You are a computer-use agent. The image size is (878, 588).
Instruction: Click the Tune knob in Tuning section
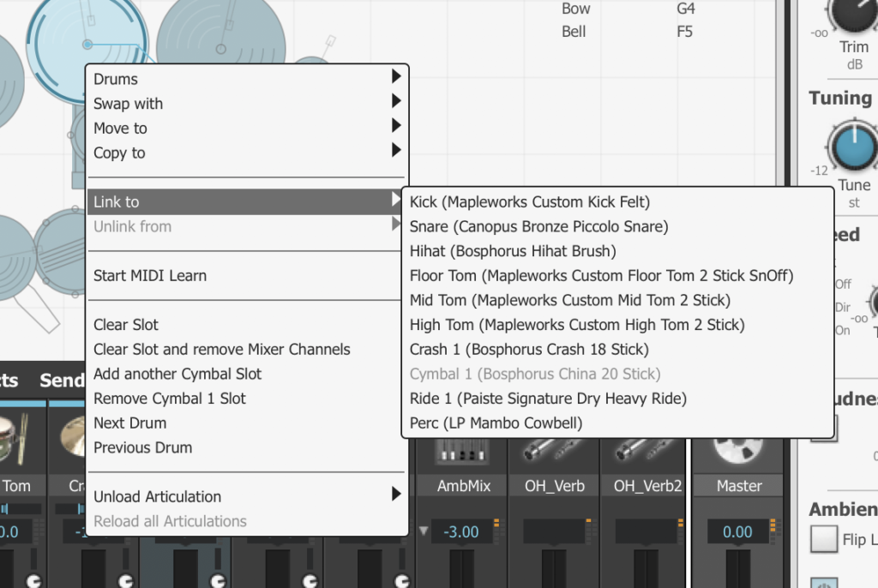[x=852, y=147]
